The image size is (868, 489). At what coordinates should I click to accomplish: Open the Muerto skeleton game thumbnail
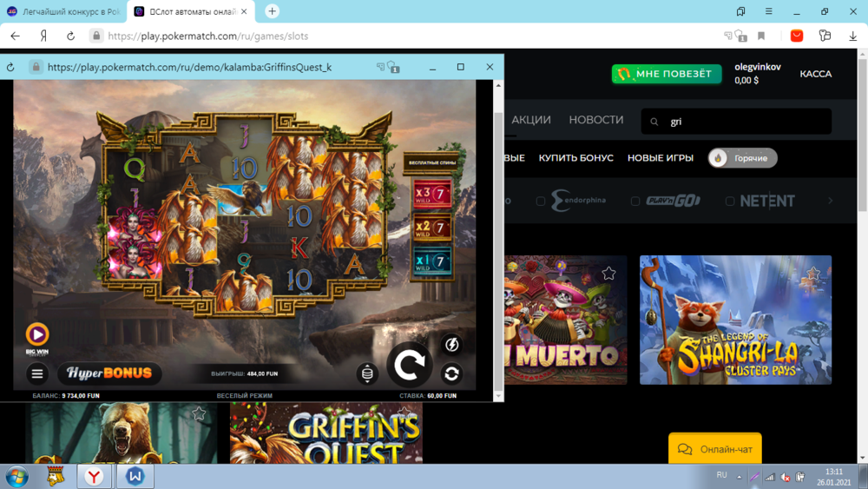[565, 320]
